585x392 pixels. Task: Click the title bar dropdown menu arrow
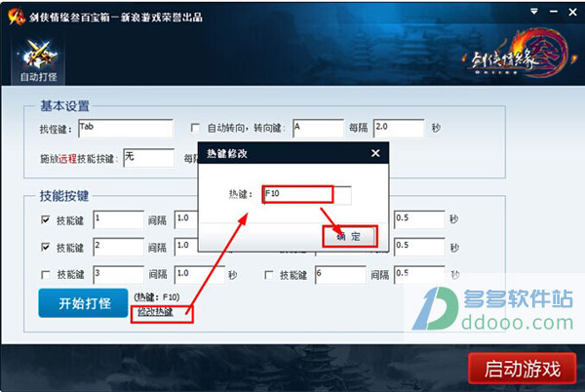pyautogui.click(x=534, y=12)
